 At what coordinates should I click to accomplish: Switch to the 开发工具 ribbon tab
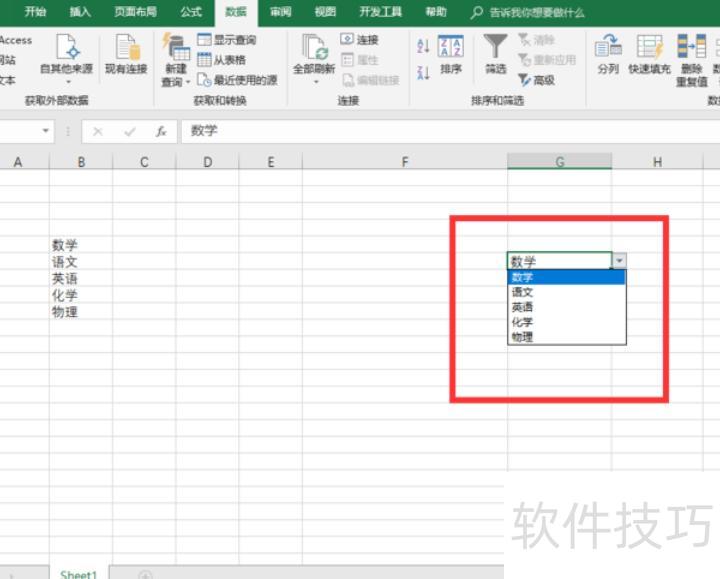(381, 11)
